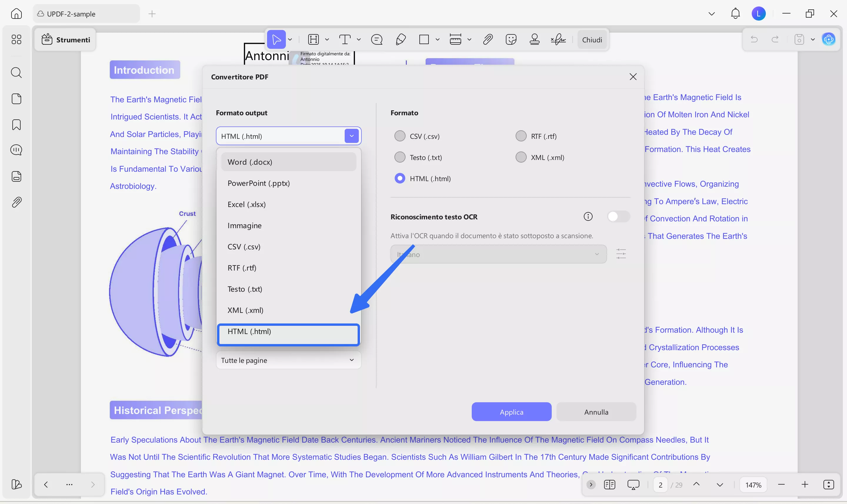
Task: Select the signature tool icon
Action: 558,40
